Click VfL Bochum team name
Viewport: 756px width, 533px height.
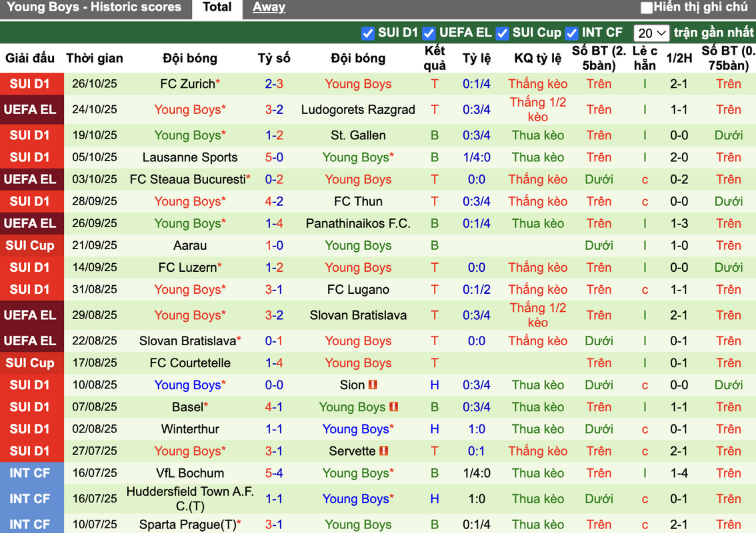(190, 473)
